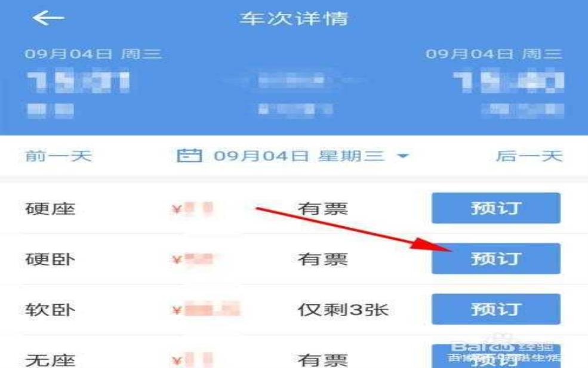Book 硬卧 with 预订 button
This screenshot has width=588, height=368.
pos(495,259)
